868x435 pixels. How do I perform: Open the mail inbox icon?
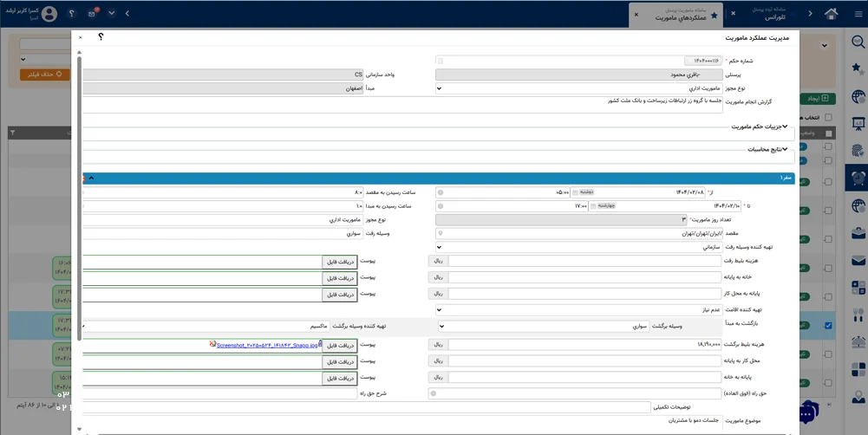[x=91, y=13]
